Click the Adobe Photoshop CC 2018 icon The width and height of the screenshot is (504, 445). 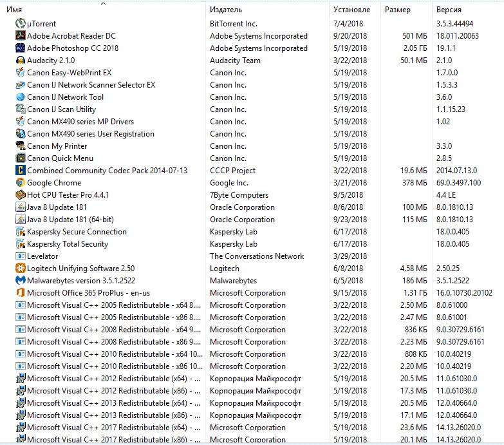coord(20,48)
